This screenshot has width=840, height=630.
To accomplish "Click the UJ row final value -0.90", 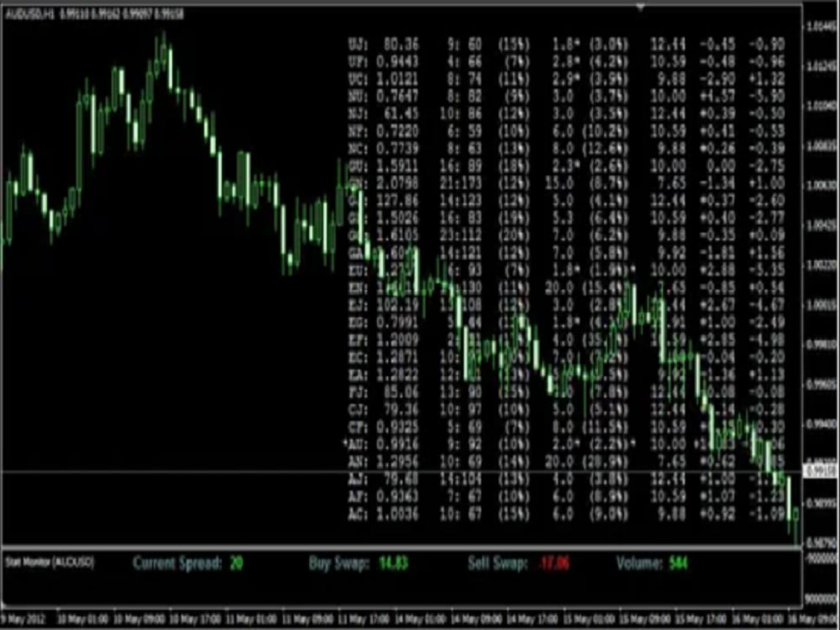I will pos(767,44).
